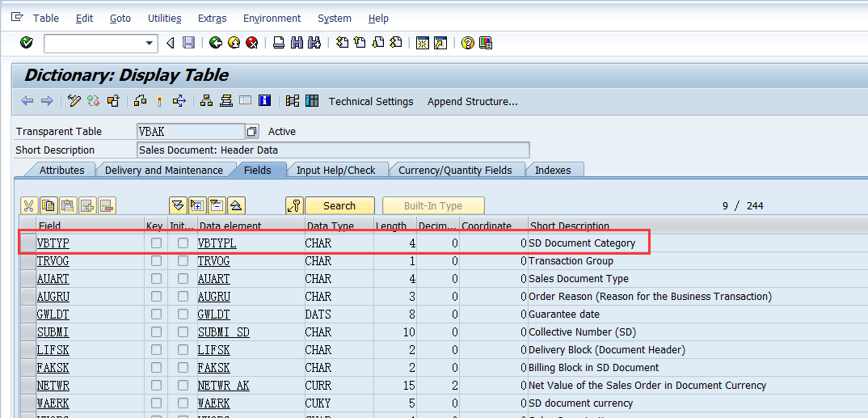
Task: Switch to Currency/Quantity Fields tab
Action: point(455,170)
